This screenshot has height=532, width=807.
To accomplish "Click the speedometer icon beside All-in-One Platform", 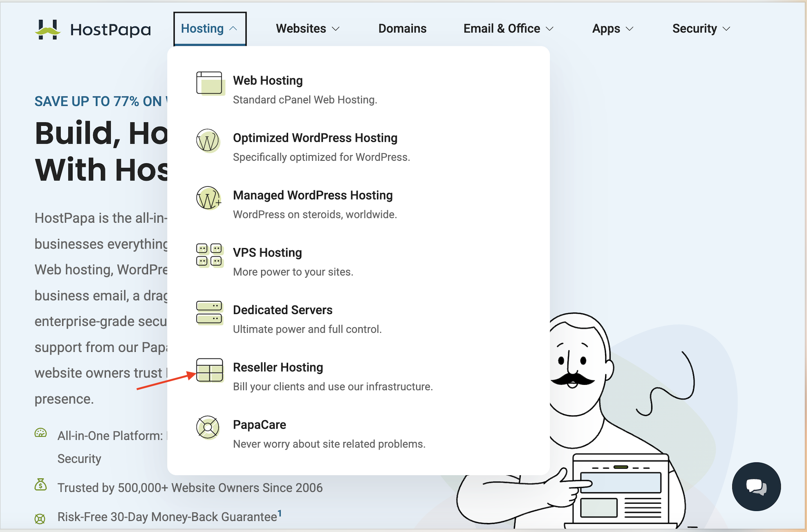I will (40, 433).
